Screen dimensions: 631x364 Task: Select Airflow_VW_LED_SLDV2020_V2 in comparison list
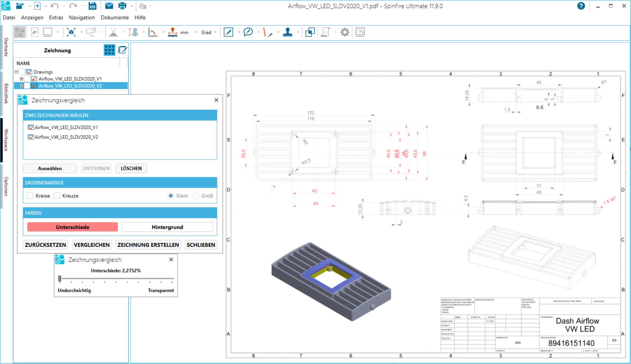[63, 137]
